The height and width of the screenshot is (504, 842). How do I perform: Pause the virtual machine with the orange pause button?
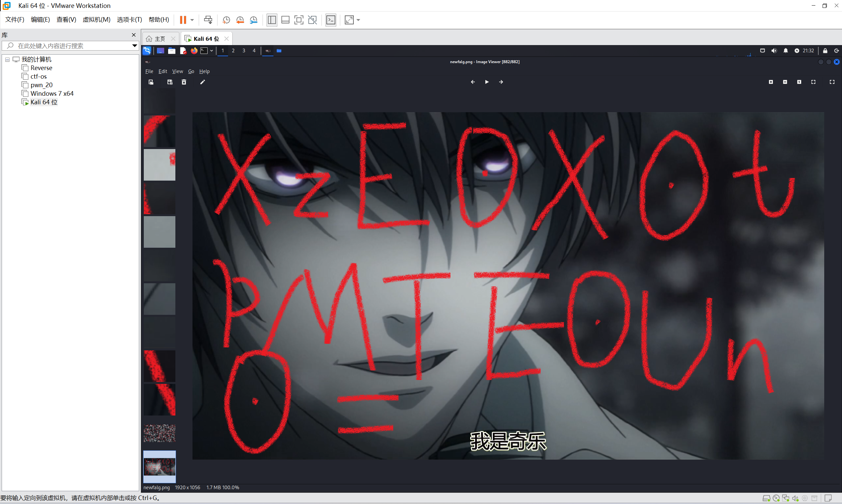coord(183,20)
